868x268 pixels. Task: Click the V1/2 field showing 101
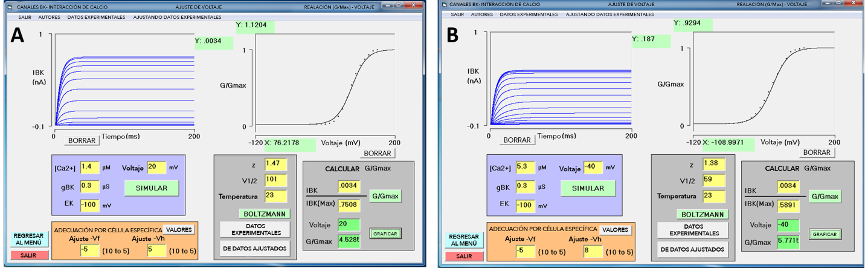(x=275, y=180)
